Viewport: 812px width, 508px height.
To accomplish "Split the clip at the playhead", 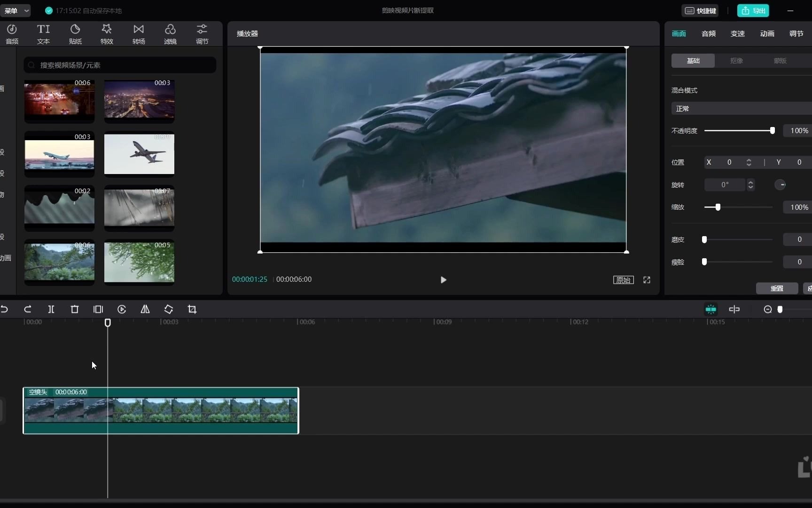I will coord(51,309).
